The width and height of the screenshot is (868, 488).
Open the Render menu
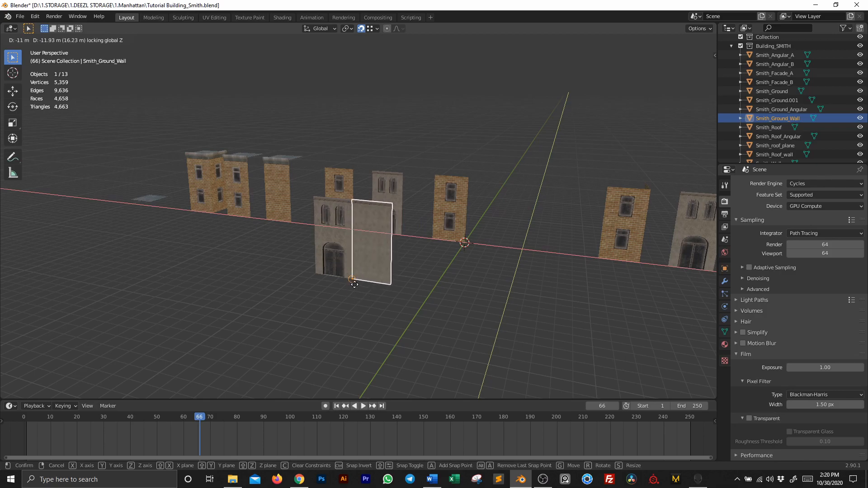click(x=54, y=16)
